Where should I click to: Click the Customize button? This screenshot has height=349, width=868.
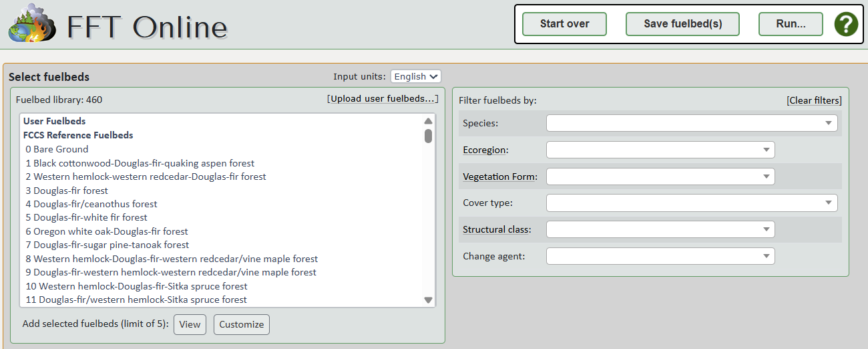click(242, 324)
